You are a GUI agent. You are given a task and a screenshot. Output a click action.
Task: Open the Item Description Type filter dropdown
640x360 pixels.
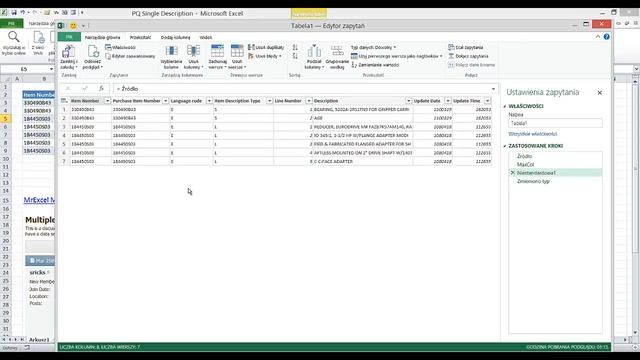click(269, 100)
